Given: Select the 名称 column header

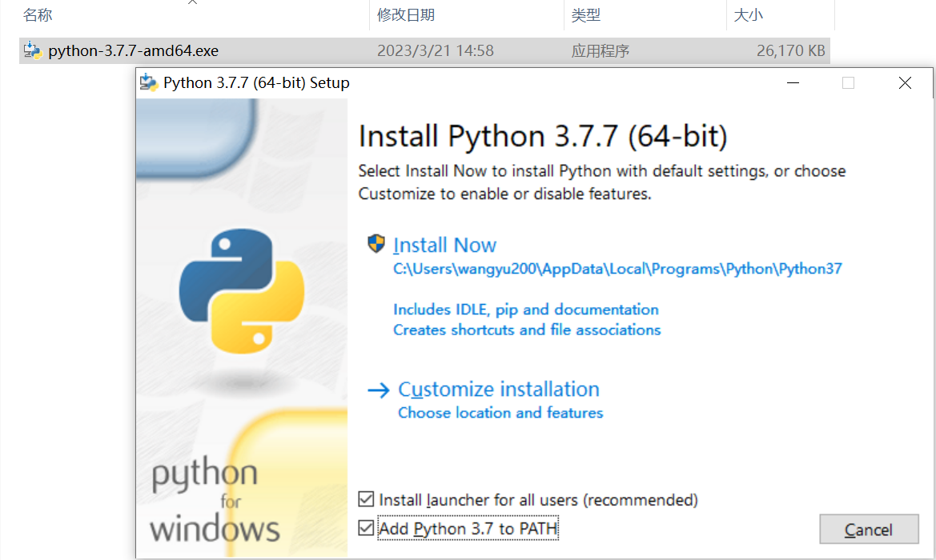Looking at the screenshot, I should 37,14.
